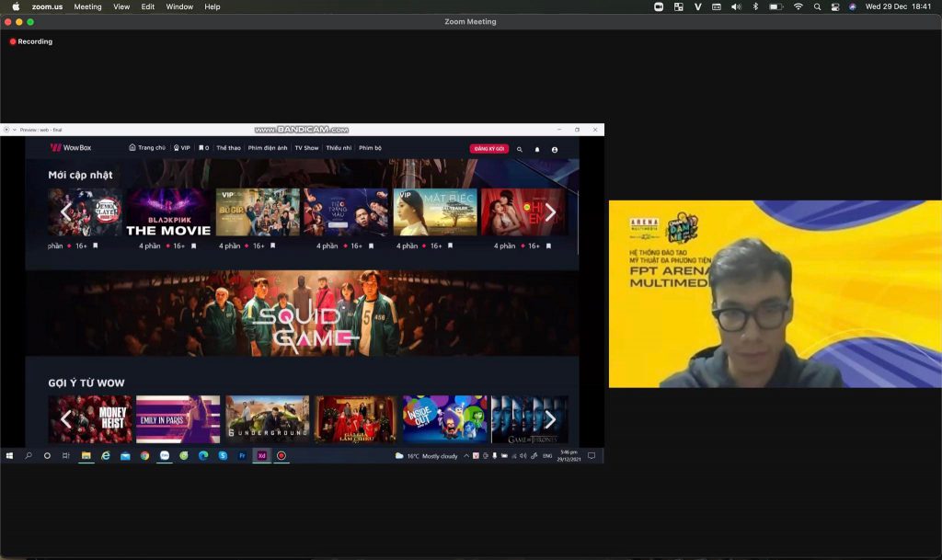The height and width of the screenshot is (560, 942).
Task: Show next items in Gợi ý từ Wow carousel
Action: [x=550, y=419]
